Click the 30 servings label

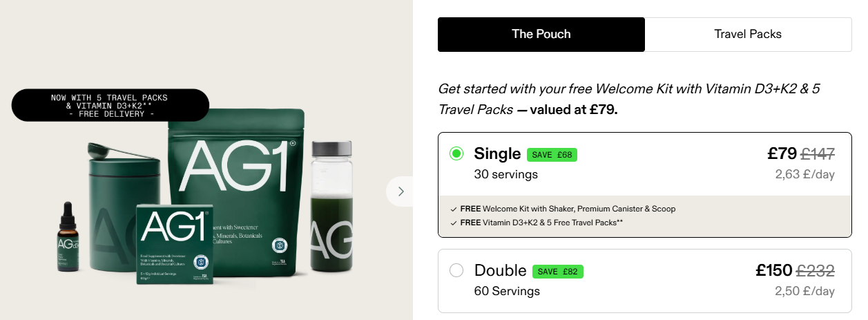[505, 174]
